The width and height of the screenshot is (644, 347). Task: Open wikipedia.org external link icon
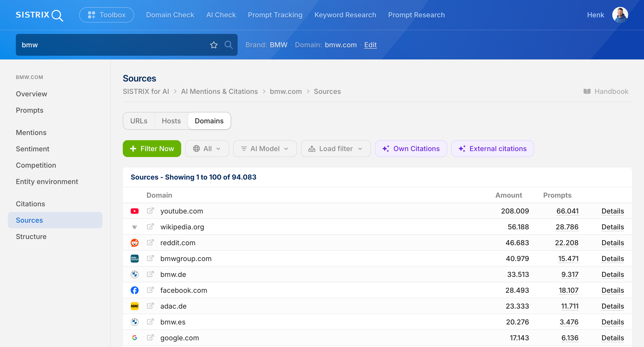click(150, 227)
